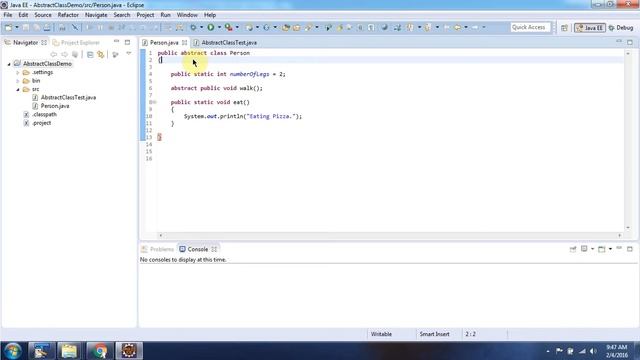The image size is (640, 360).
Task: Select the Problems view tab
Action: pos(158,249)
